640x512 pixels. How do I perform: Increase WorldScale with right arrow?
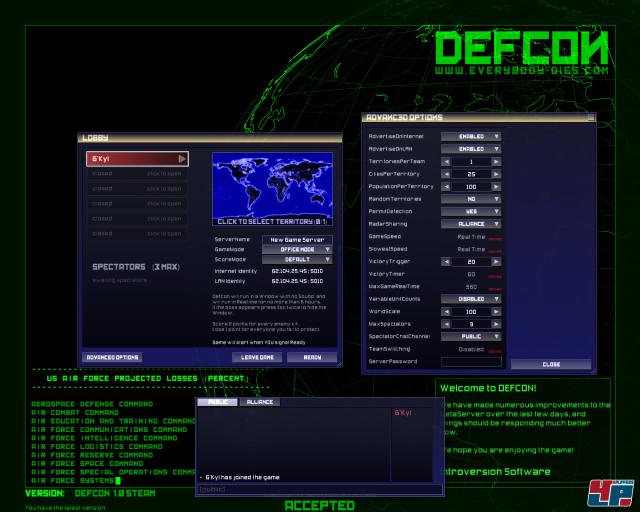pyautogui.click(x=496, y=312)
